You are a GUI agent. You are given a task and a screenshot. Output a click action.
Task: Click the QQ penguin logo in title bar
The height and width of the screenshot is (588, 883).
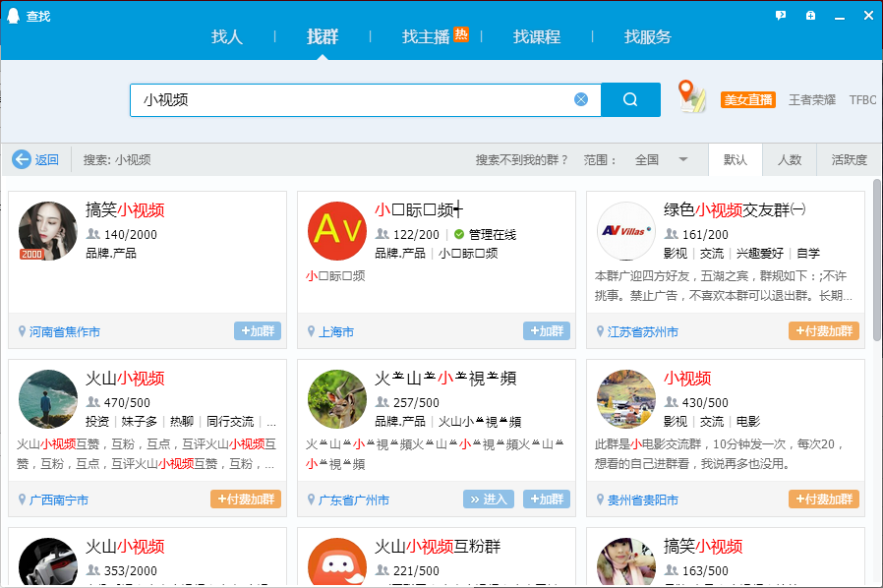(x=13, y=16)
